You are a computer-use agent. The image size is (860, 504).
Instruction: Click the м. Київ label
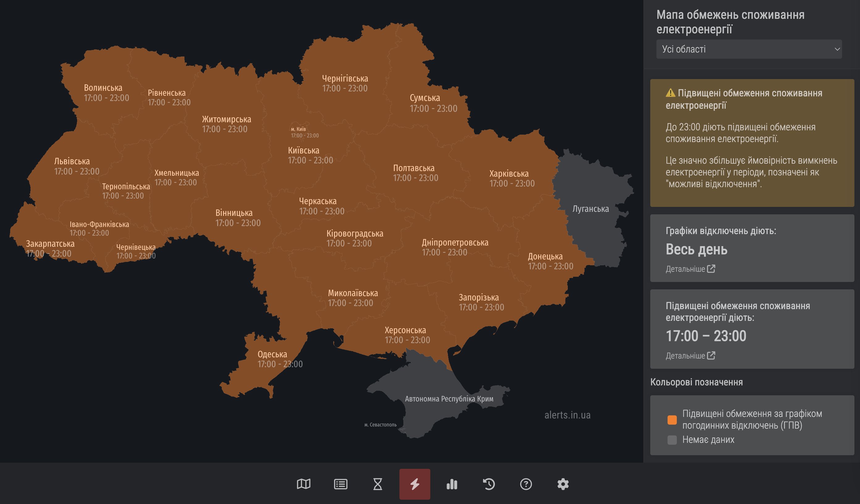[299, 129]
